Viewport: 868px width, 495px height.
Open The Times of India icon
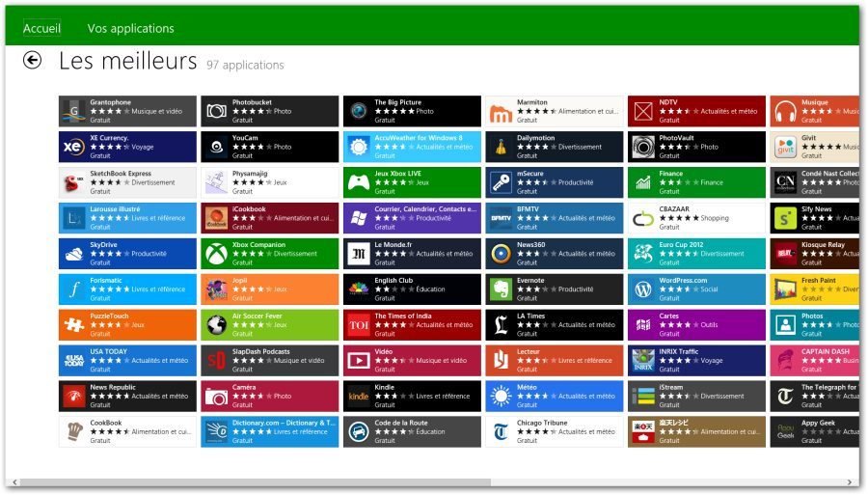tap(358, 325)
